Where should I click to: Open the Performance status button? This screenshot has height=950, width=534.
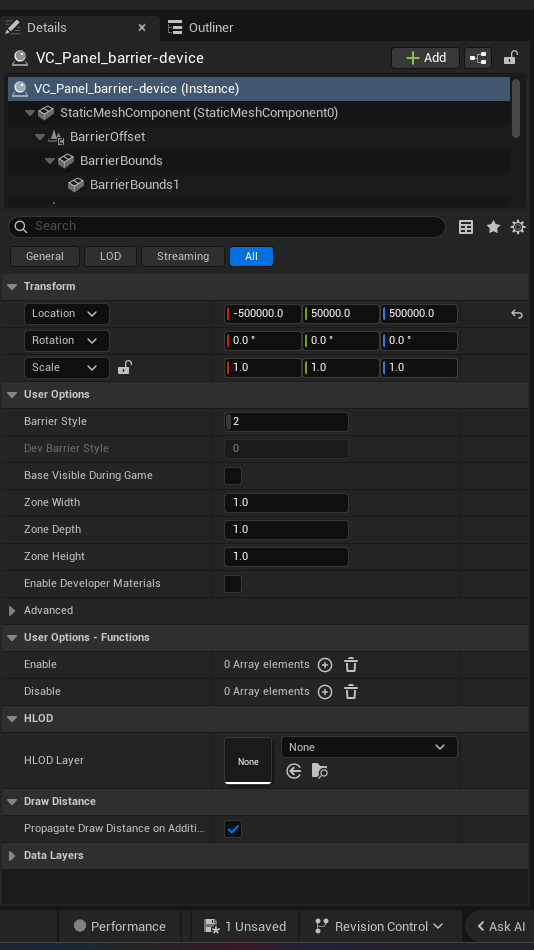coord(120,926)
